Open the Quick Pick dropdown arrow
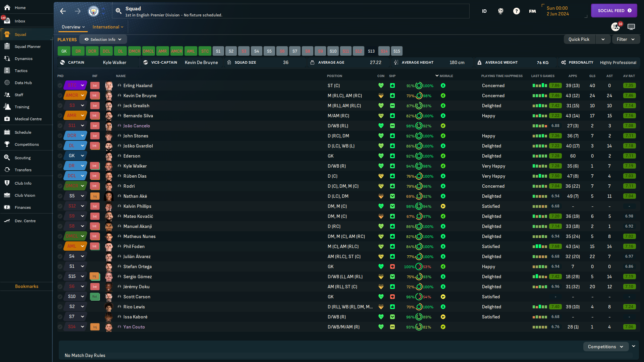This screenshot has height=362, width=644. click(x=603, y=40)
